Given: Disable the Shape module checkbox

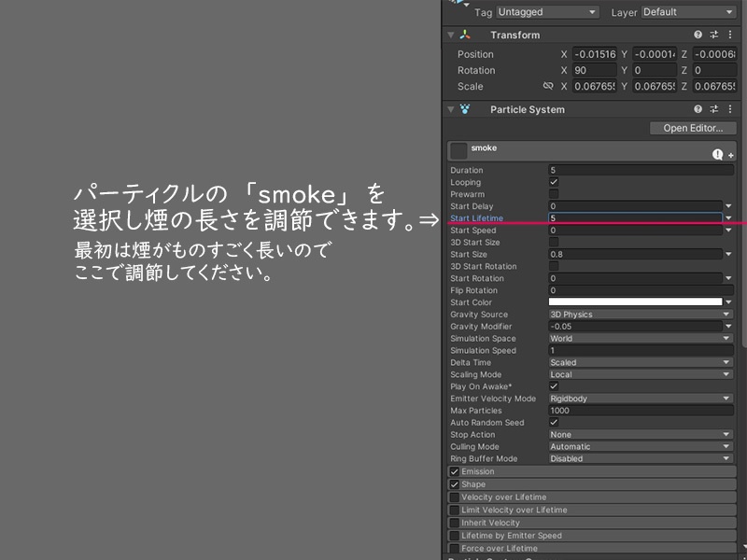Looking at the screenshot, I should click(x=455, y=484).
